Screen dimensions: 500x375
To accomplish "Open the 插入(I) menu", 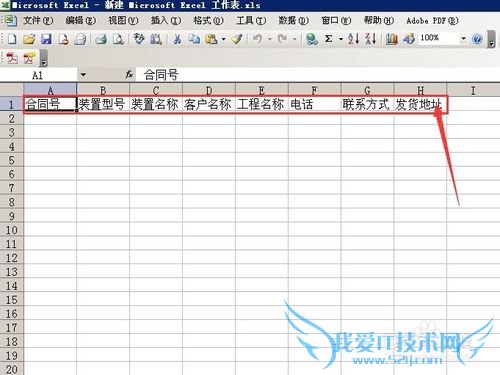I will point(166,21).
